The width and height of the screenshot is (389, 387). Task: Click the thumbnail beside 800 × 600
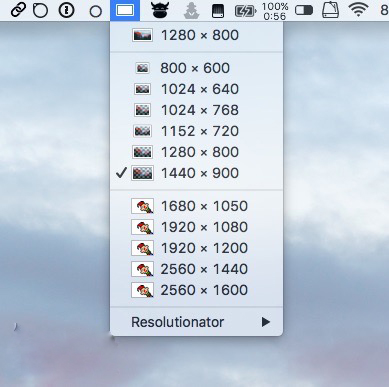pos(142,68)
